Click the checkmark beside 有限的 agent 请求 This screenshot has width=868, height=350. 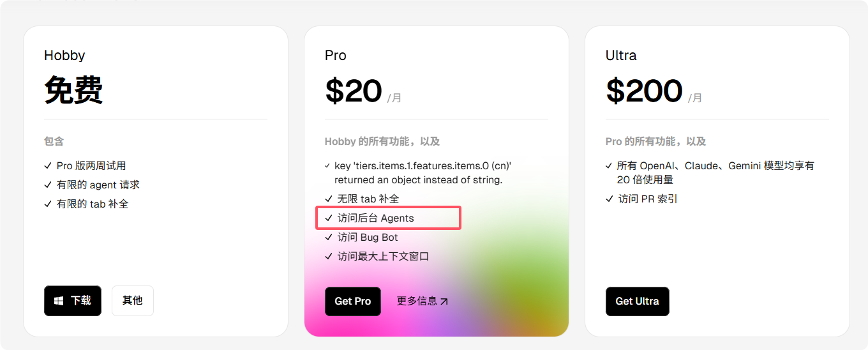(x=48, y=185)
